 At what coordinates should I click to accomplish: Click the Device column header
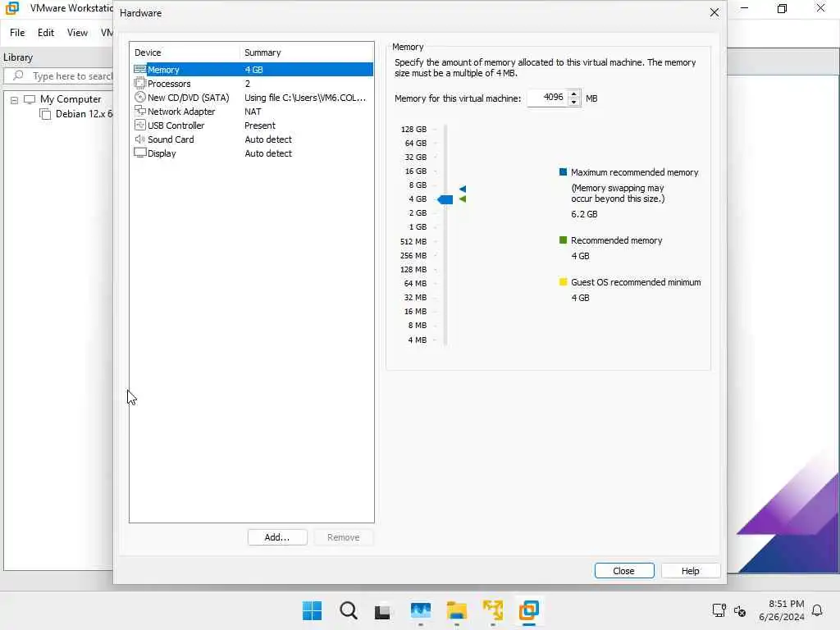coord(185,52)
